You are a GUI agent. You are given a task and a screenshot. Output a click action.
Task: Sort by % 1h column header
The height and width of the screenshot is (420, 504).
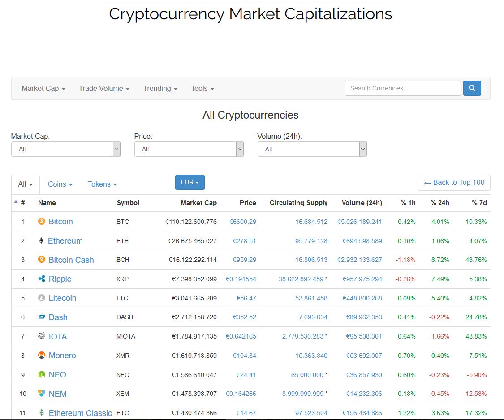408,203
